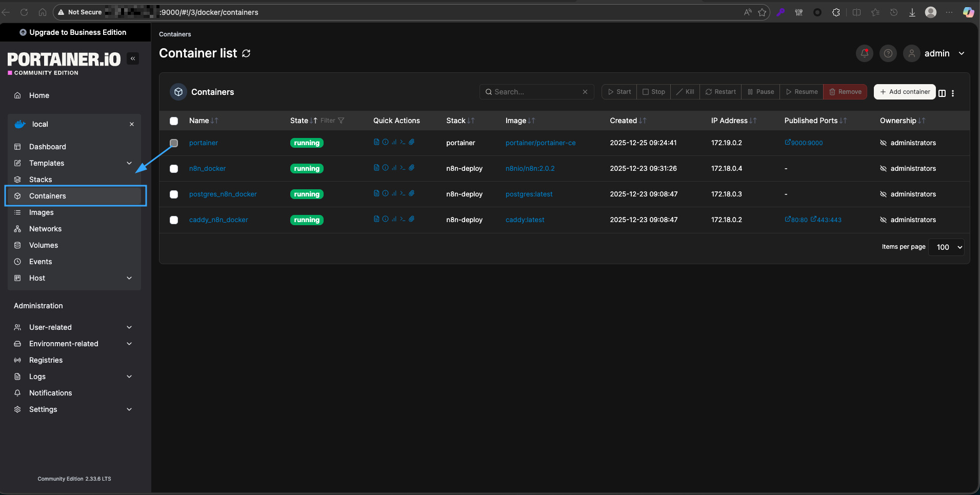This screenshot has height=495, width=980.
Task: Open the postgres:latest image link
Action: click(x=529, y=194)
